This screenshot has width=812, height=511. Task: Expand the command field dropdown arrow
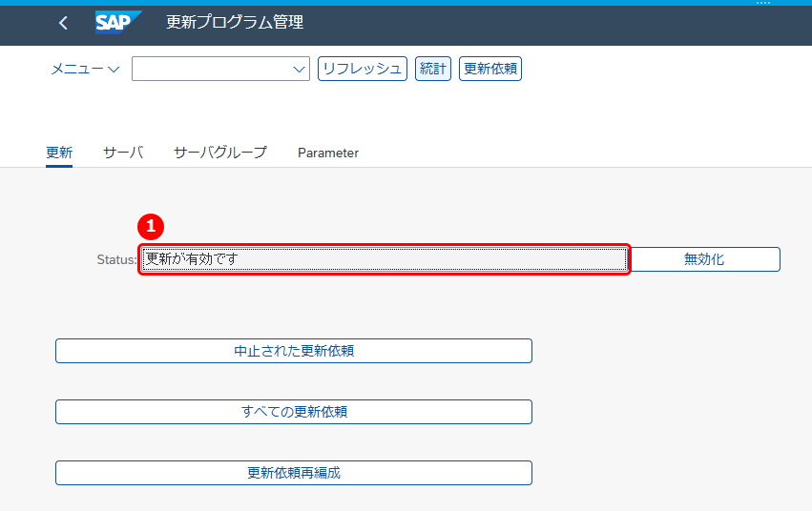pyautogui.click(x=299, y=69)
